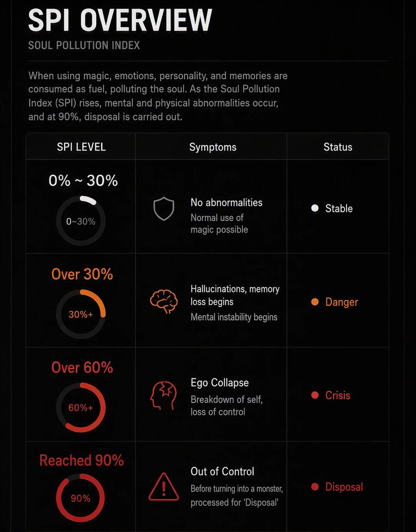The width and height of the screenshot is (416, 532).
Task: Click the red Disposal status dot
Action: click(315, 487)
